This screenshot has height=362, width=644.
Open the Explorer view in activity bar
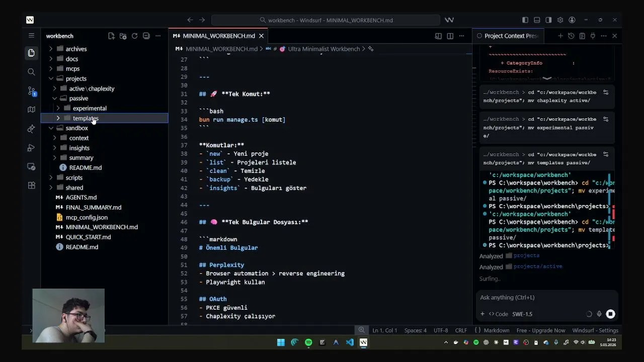pyautogui.click(x=31, y=53)
